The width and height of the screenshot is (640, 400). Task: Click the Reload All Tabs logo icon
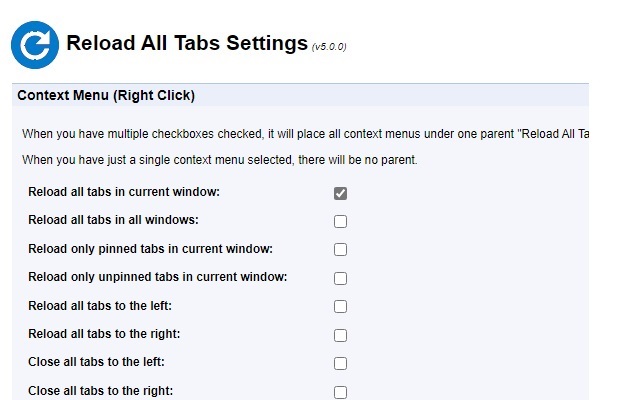[x=35, y=44]
